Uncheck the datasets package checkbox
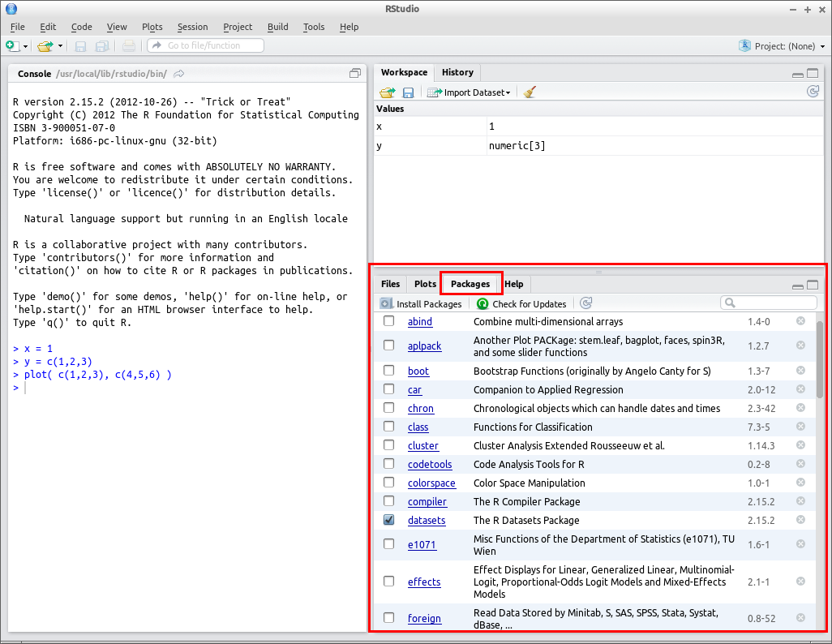The width and height of the screenshot is (832, 644). (x=389, y=519)
